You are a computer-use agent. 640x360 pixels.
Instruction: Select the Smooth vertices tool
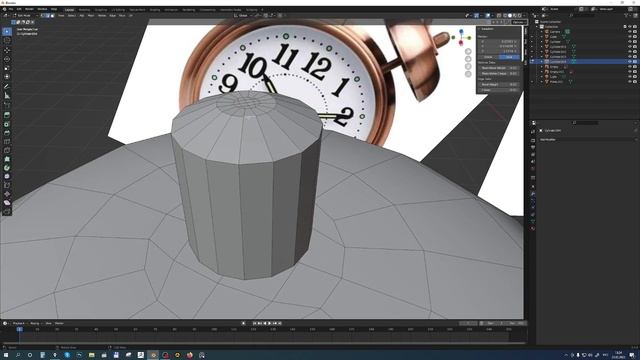pos(7,176)
